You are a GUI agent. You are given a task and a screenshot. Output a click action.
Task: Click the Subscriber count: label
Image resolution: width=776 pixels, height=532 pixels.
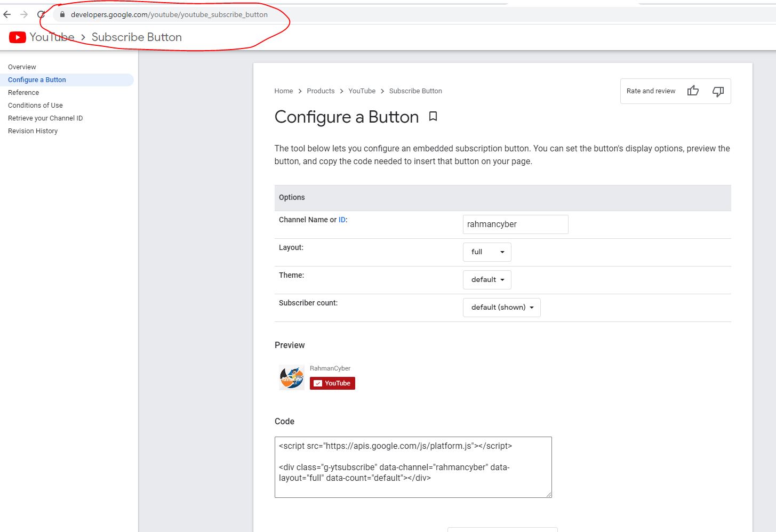[x=308, y=303]
